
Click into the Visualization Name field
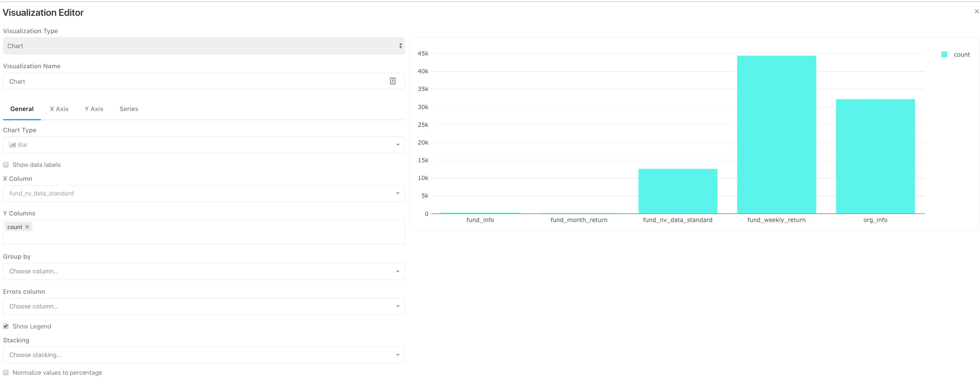pyautogui.click(x=204, y=81)
